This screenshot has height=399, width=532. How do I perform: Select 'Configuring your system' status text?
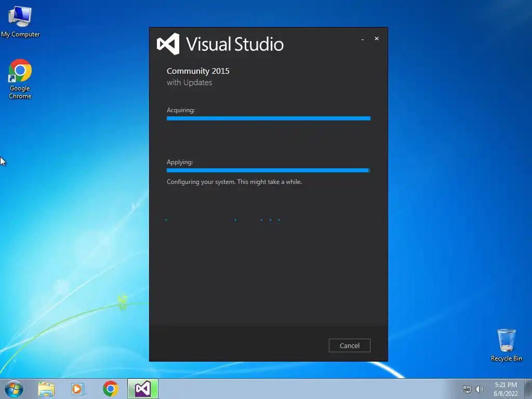234,182
